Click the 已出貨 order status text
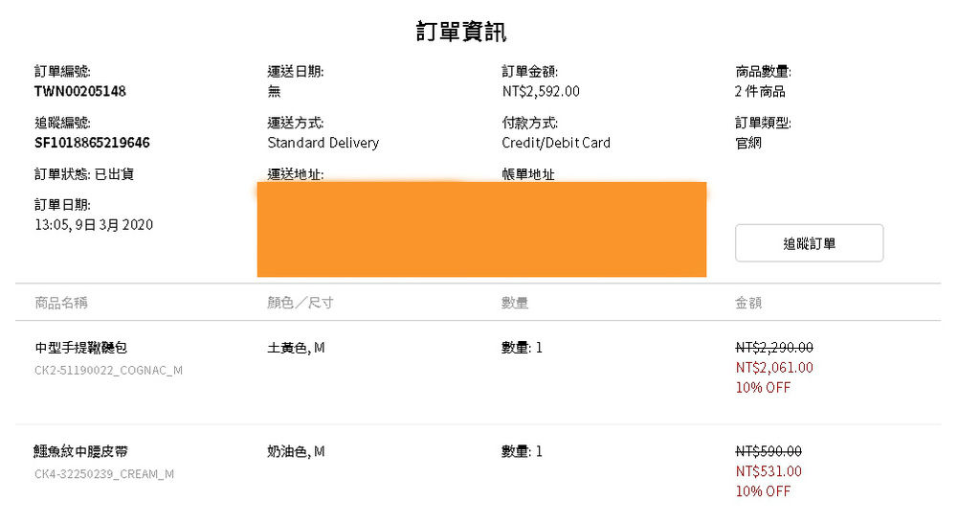 click(x=114, y=174)
